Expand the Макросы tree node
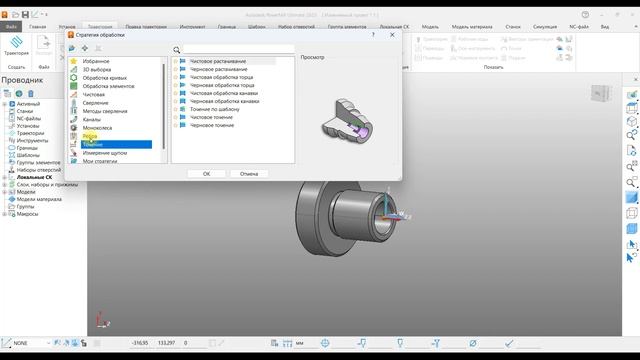 coord(4,214)
